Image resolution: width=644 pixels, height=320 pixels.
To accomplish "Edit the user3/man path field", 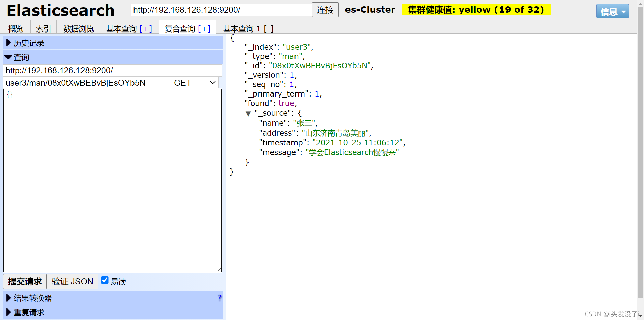I will point(87,83).
